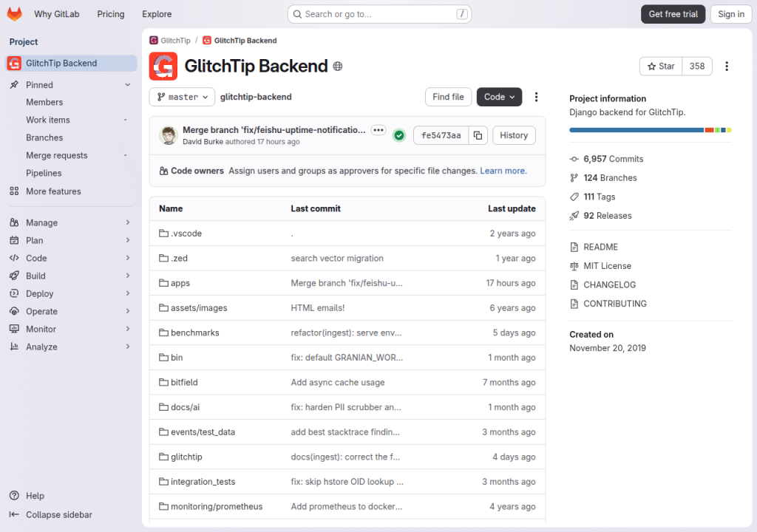Image resolution: width=757 pixels, height=532 pixels.
Task: Click David Burke's author avatar
Action: tap(169, 136)
